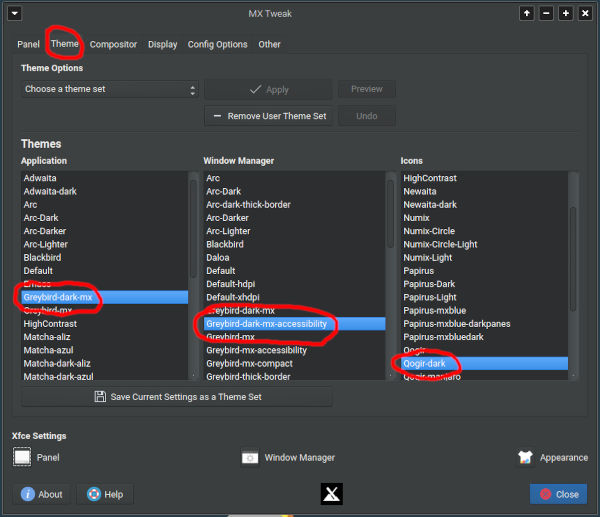Open Xfce Window Manager settings icon

(250, 458)
